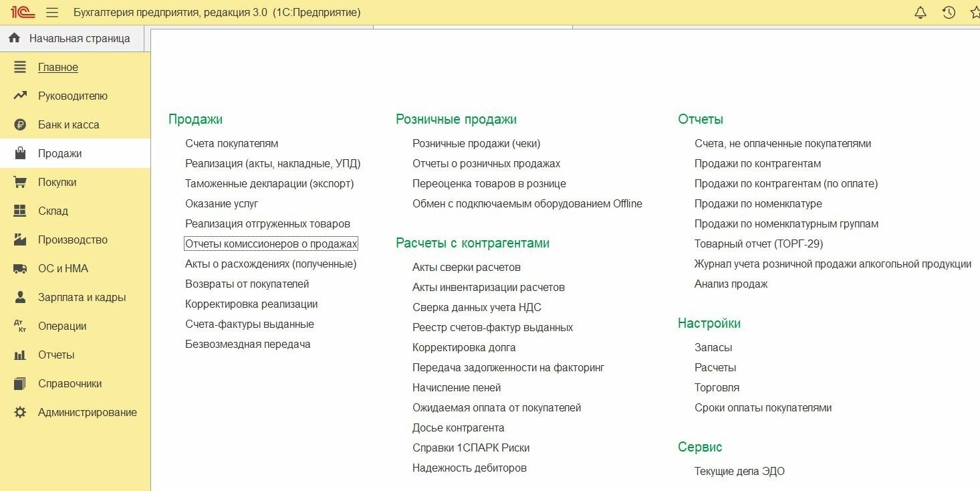
Task: Click the Главное section lines icon
Action: (20, 67)
